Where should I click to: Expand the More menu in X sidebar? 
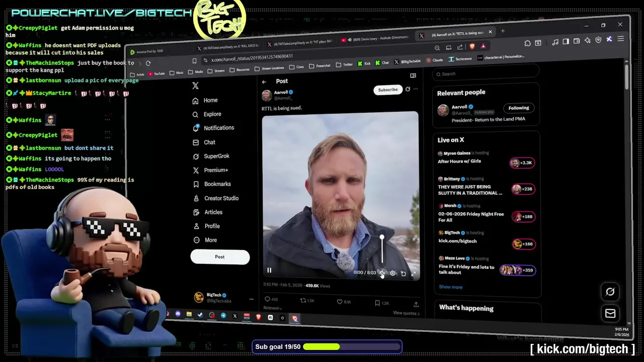point(205,240)
